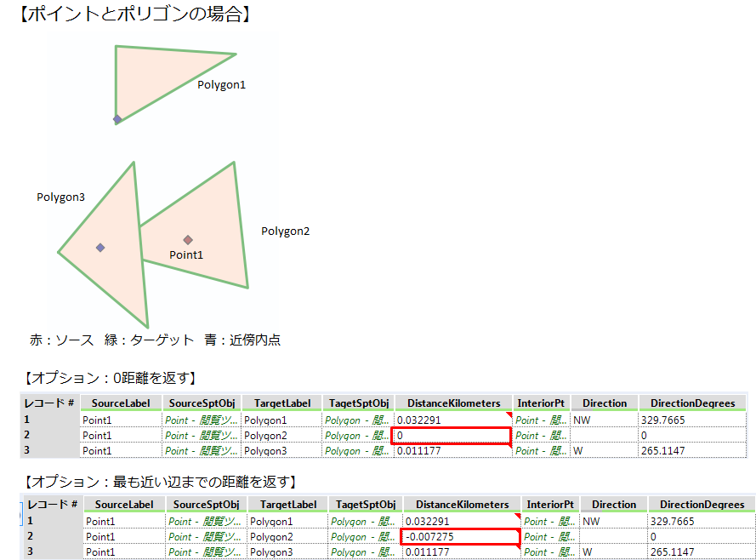This screenshot has width=756, height=560.
Task: Click DistanceKilometers header in the 0距離を返す table
Action: [x=453, y=403]
